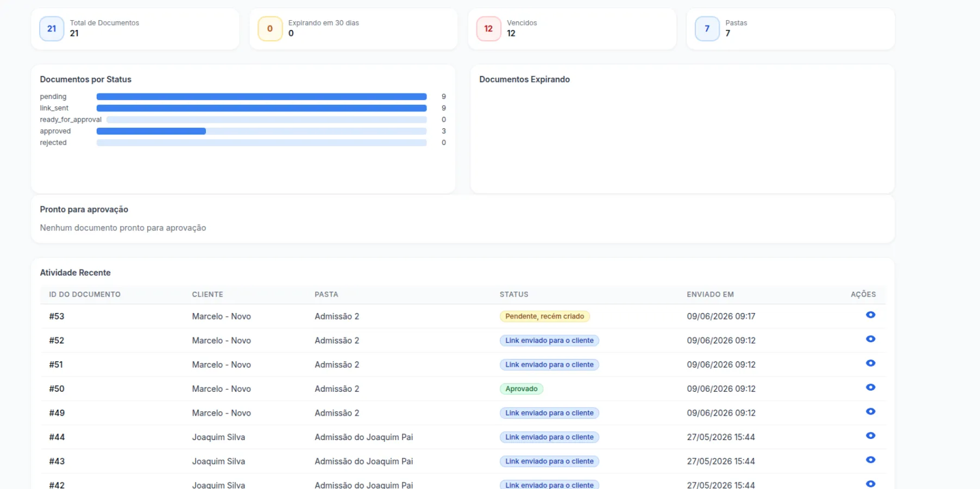Click the 'Pendente, recém criado' status badge
Image resolution: width=980 pixels, height=489 pixels.
544,316
